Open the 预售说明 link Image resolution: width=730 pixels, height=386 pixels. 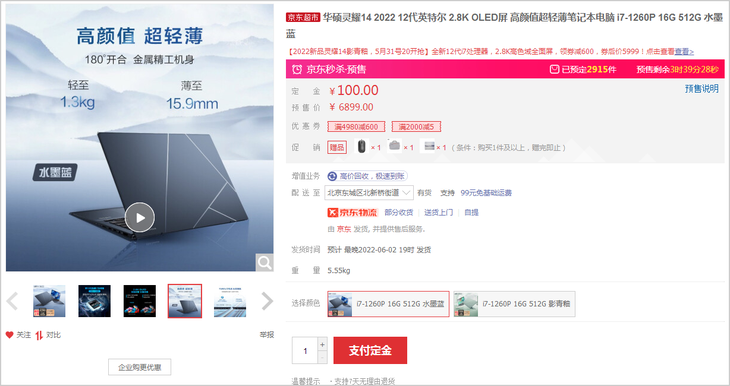coord(702,88)
